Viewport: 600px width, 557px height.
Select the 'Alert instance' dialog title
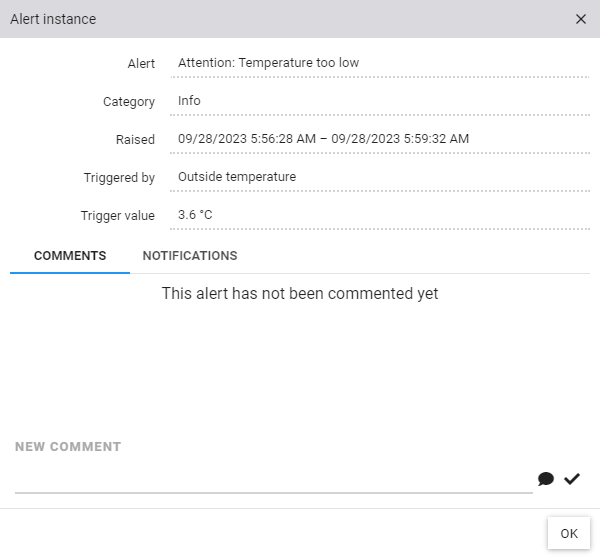pos(53,19)
